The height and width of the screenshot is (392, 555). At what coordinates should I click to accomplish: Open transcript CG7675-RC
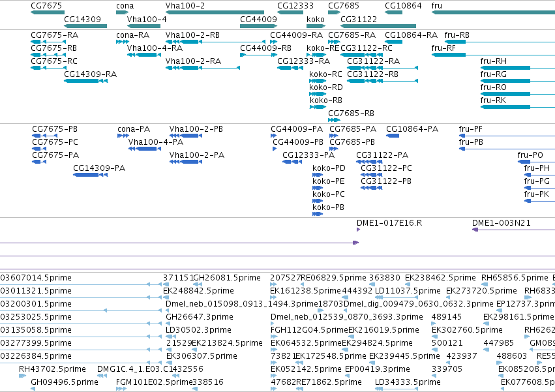pos(54,61)
